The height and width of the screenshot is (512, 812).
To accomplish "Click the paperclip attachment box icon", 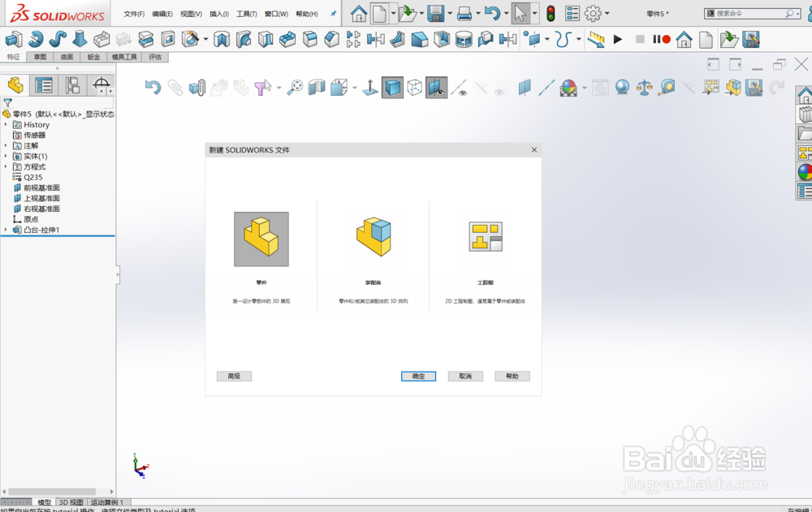I will pyautogui.click(x=197, y=88).
